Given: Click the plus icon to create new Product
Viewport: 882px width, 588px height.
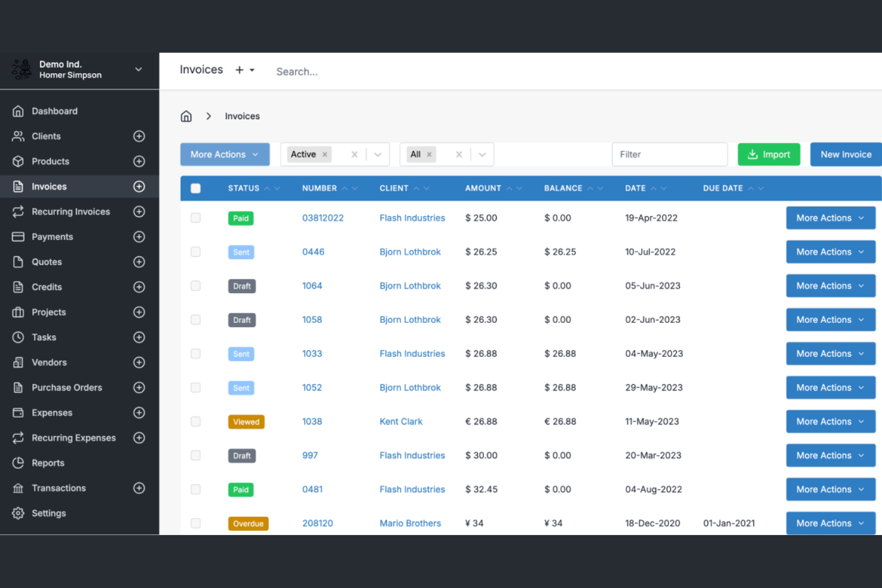Looking at the screenshot, I should pyautogui.click(x=139, y=161).
